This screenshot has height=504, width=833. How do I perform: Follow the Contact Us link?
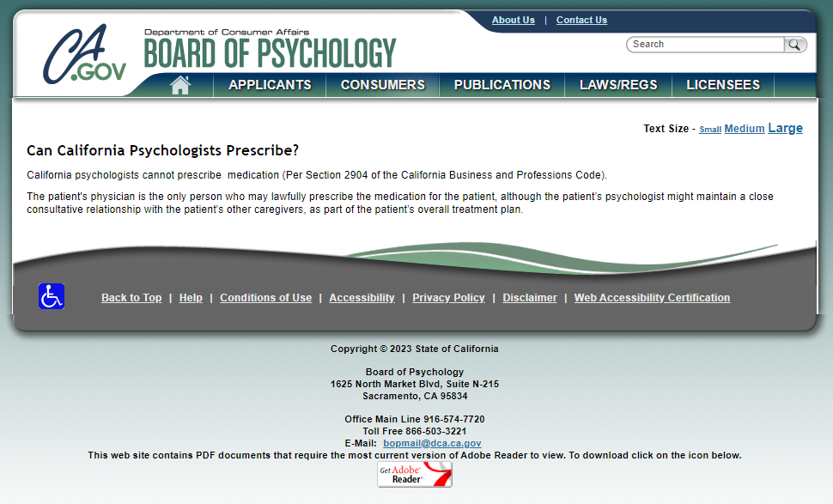click(581, 21)
